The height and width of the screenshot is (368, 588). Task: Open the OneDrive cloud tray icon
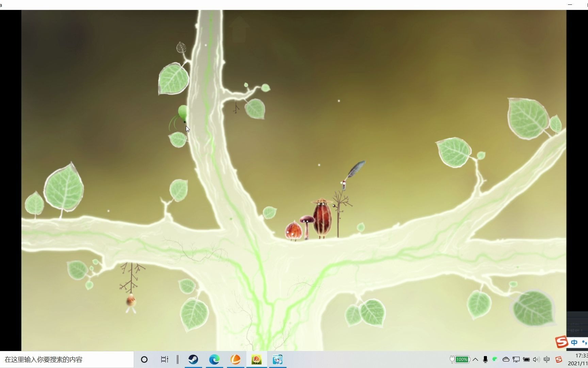coord(506,359)
